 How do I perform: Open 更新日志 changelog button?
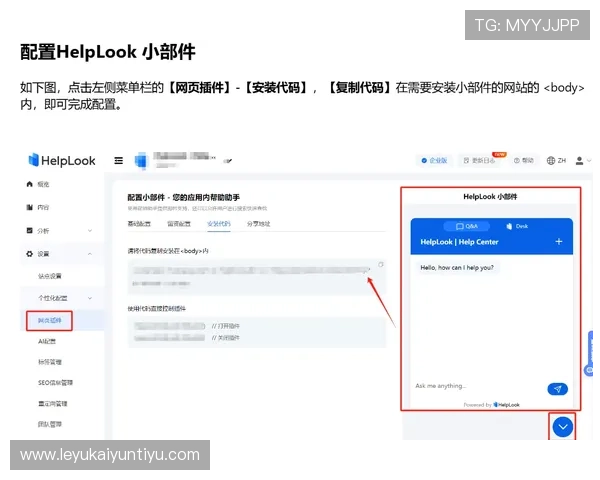pyautogui.click(x=479, y=160)
